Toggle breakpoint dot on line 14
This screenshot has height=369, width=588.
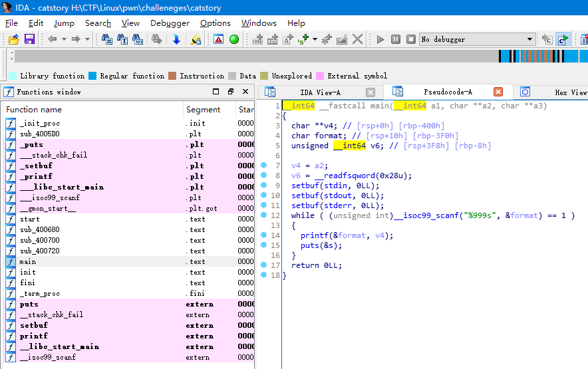(263, 235)
